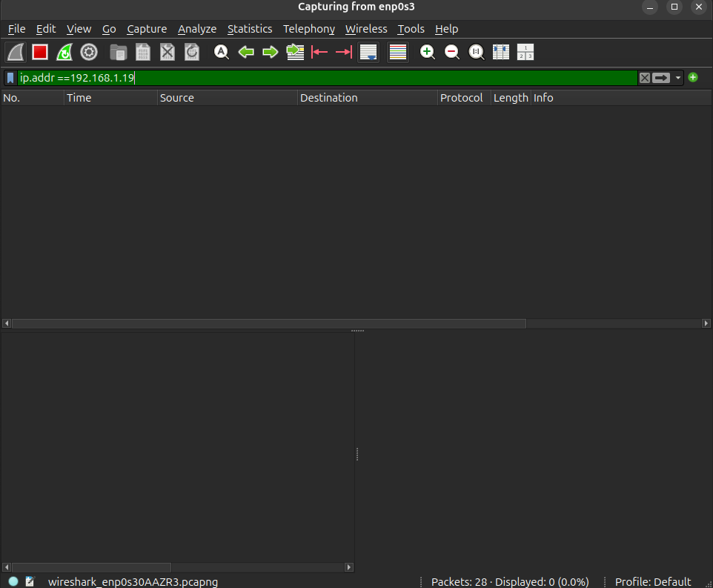
Task: Clear the display filter
Action: pos(644,78)
